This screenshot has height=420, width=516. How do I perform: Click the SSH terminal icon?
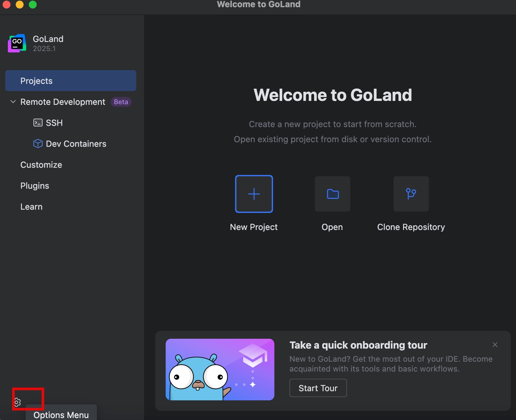(38, 123)
